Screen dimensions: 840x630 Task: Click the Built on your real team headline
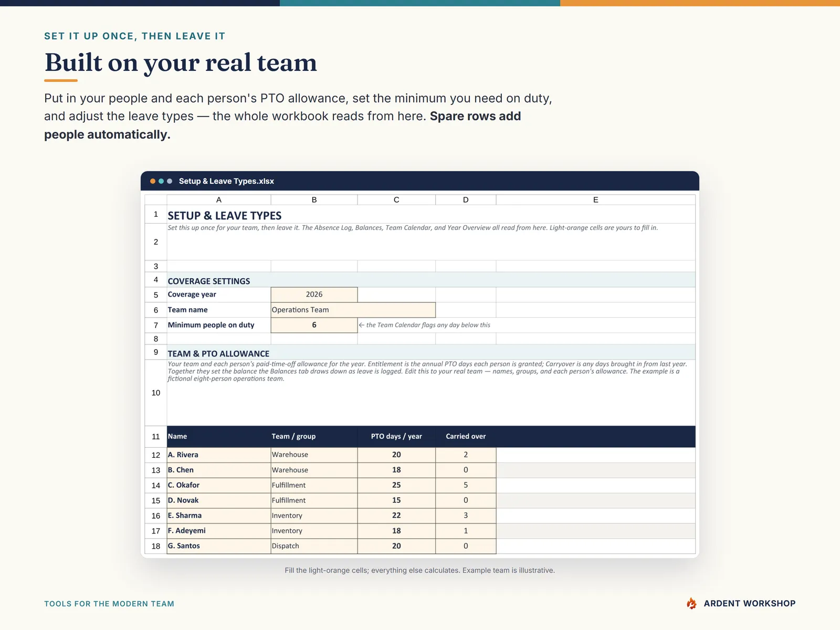181,63
